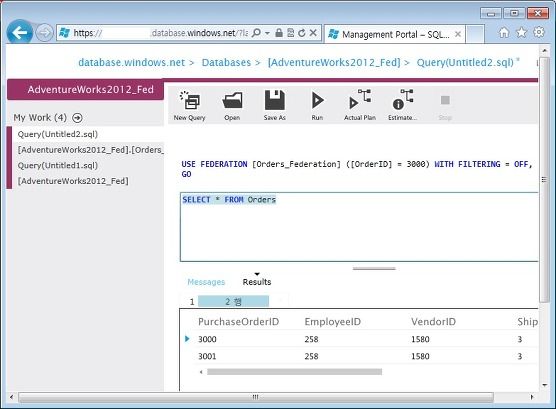Select result set tab 1
Screen dimensions: 556x409
192,302
